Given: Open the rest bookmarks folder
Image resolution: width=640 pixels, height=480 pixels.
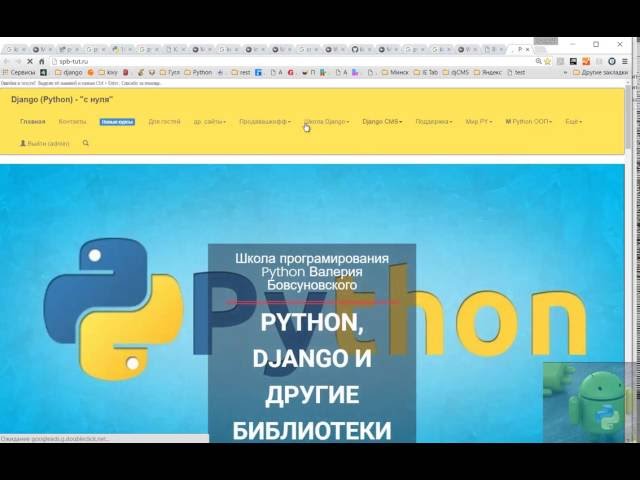Looking at the screenshot, I should [241, 72].
